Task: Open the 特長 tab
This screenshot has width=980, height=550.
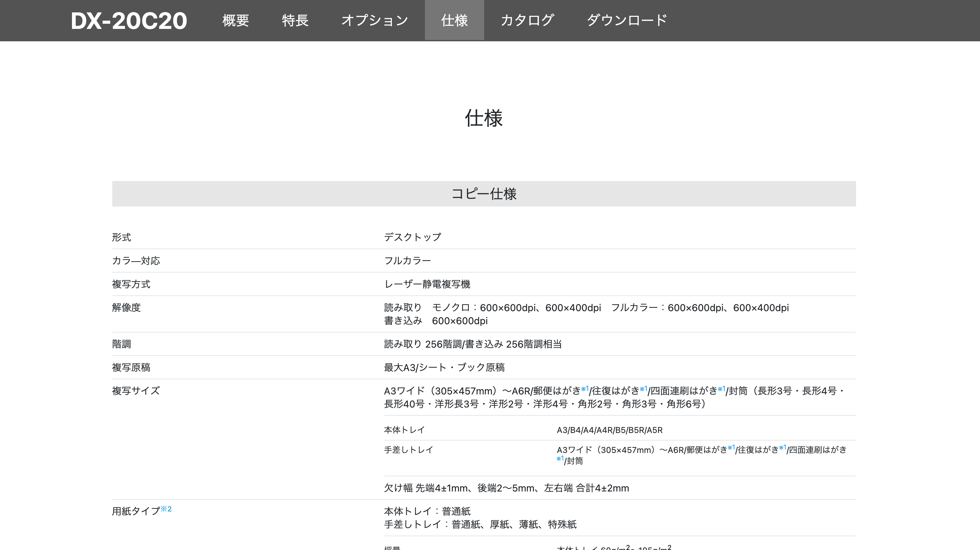Action: (295, 20)
